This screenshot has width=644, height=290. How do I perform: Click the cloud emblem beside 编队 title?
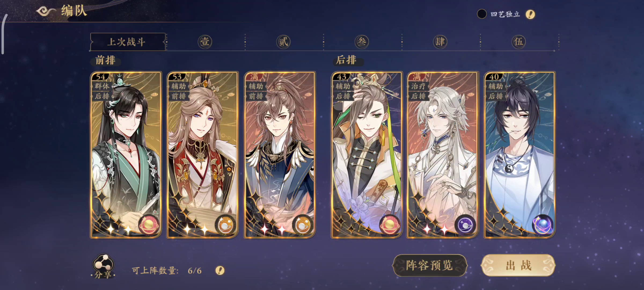(x=46, y=11)
